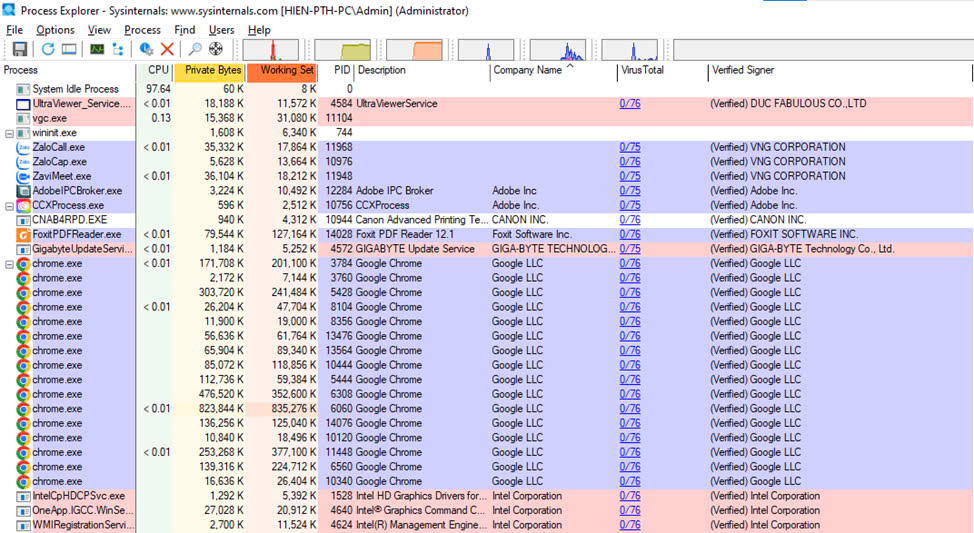Open VirusTotal 0/75 link for ZaloCall.exe

pyautogui.click(x=630, y=147)
